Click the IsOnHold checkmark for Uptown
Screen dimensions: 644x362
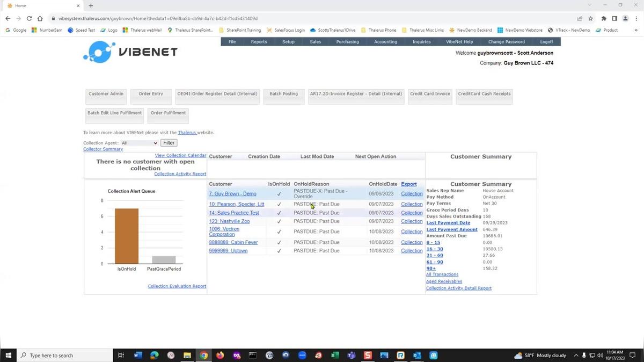(x=279, y=251)
